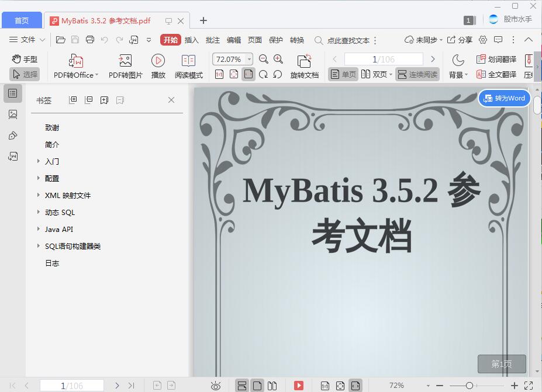Adjust the zoom slider handle in status bar
542x392 pixels.
point(469,386)
